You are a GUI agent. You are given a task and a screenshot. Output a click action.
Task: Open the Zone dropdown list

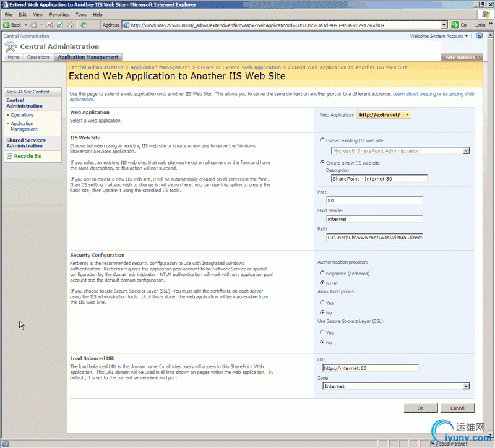tap(466, 386)
